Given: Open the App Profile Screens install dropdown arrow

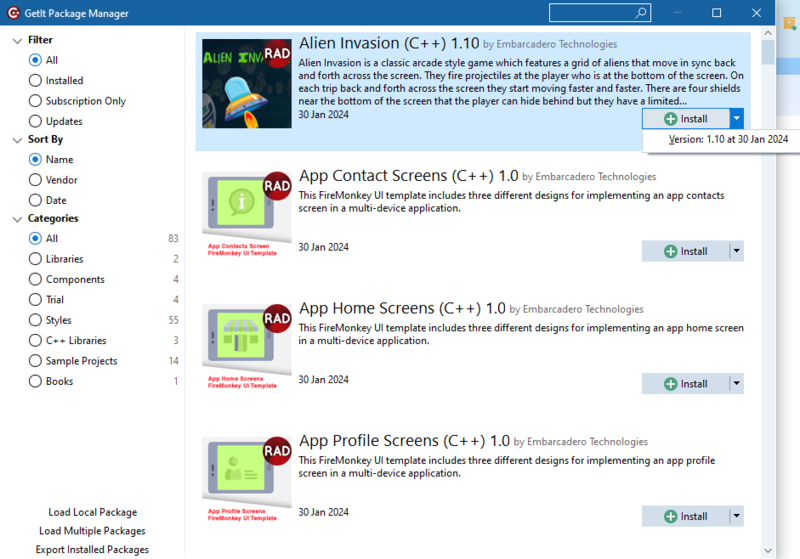Looking at the screenshot, I should click(x=736, y=516).
